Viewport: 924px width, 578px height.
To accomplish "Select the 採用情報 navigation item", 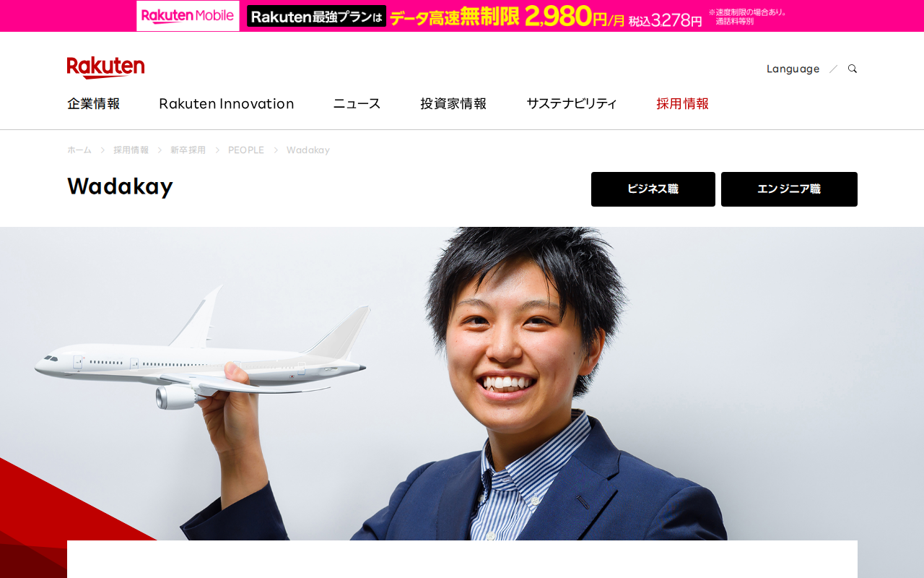I will point(682,103).
